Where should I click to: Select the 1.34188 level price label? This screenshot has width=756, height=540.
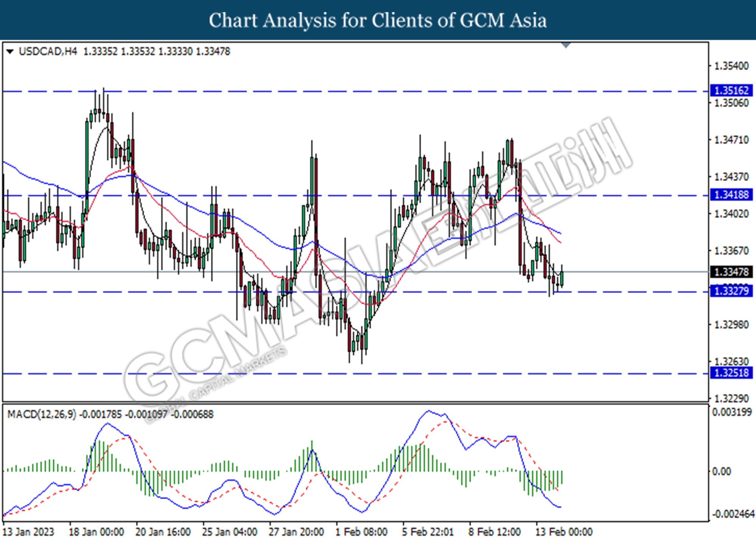[731, 195]
